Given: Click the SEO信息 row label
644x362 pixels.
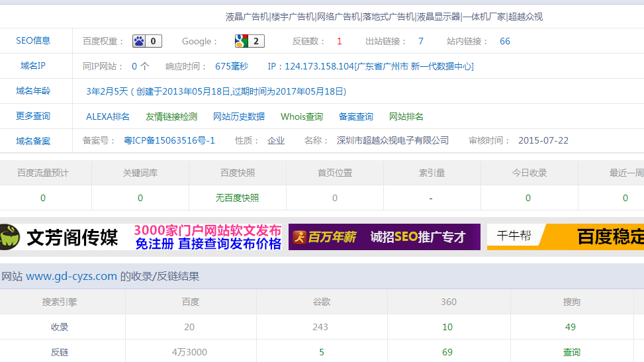Looking at the screenshot, I should point(33,40).
